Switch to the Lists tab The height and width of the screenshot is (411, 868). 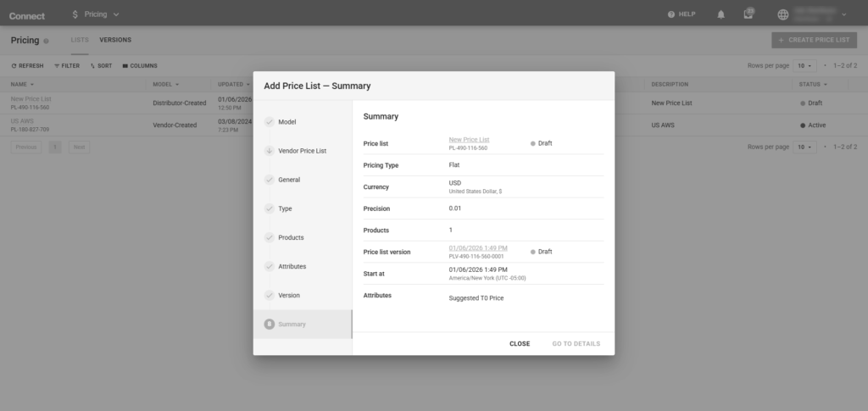[x=80, y=40]
